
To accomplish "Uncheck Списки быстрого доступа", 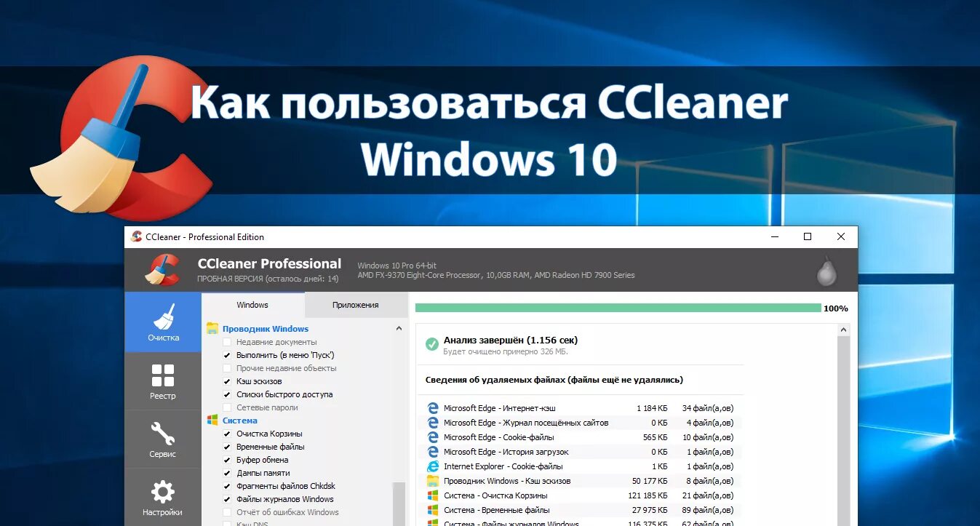I will coord(227,394).
